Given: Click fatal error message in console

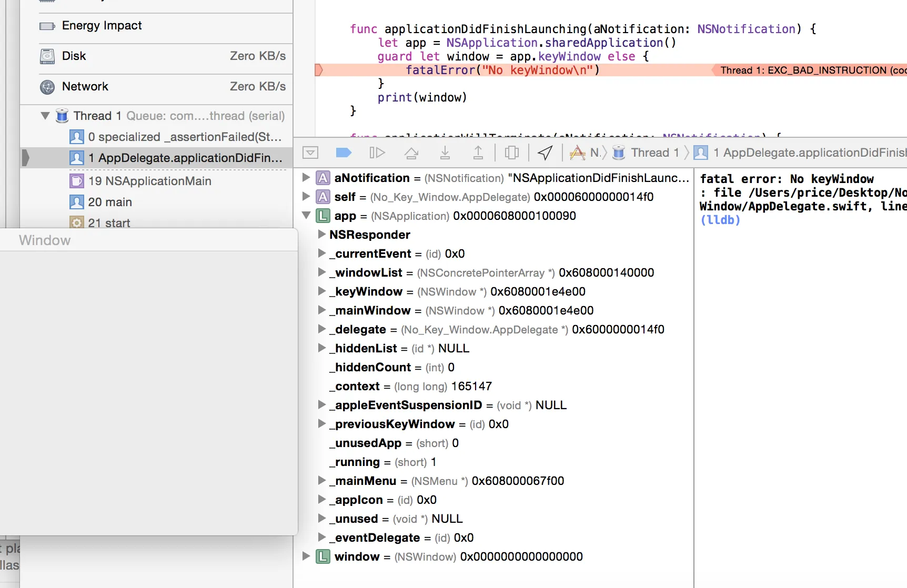Looking at the screenshot, I should pos(787,179).
